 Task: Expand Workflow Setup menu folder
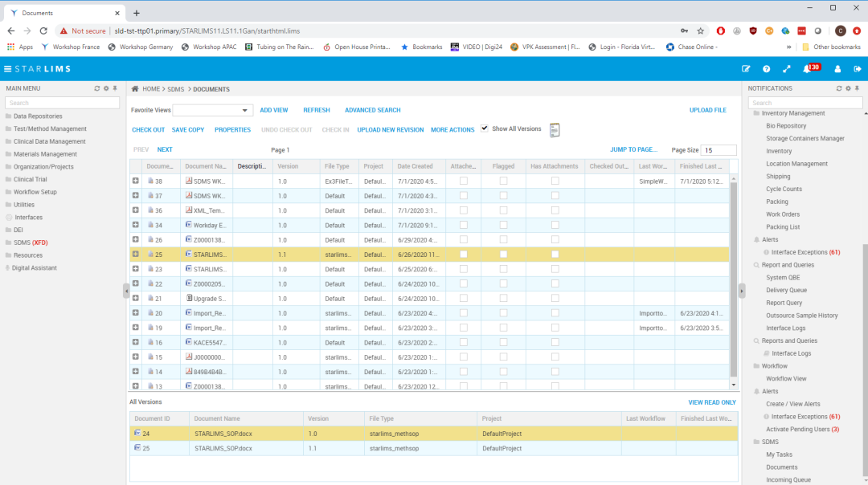[x=31, y=192]
